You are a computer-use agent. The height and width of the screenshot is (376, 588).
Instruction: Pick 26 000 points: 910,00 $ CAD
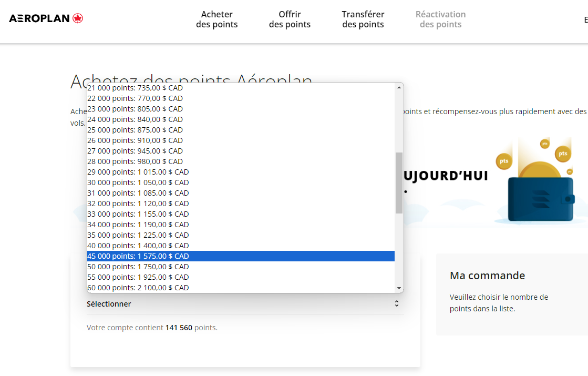pos(241,140)
